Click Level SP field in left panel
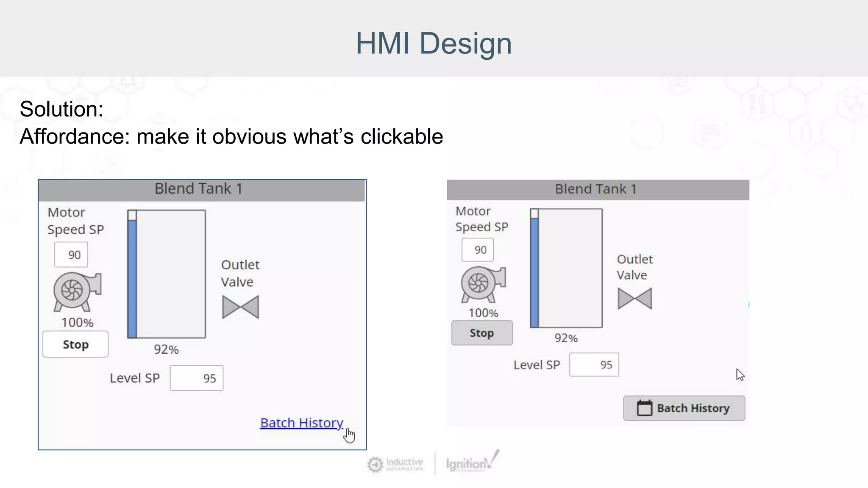This screenshot has height=488, width=868. pos(197,378)
